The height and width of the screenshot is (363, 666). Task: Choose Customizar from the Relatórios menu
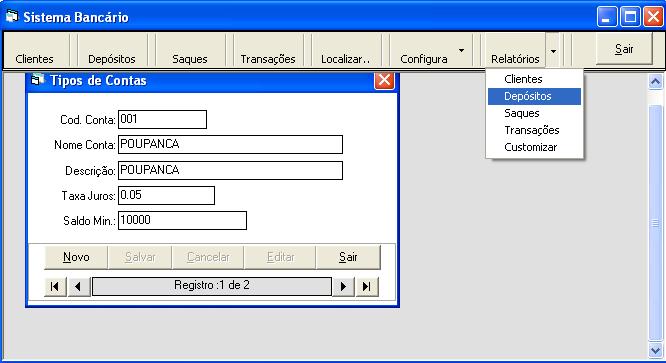coord(534,147)
